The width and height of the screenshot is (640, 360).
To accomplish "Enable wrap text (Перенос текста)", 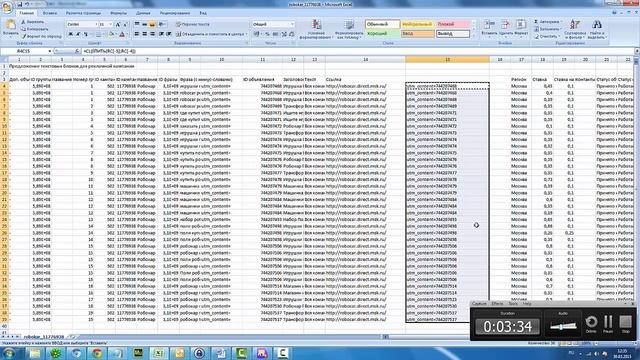I will click(x=193, y=24).
